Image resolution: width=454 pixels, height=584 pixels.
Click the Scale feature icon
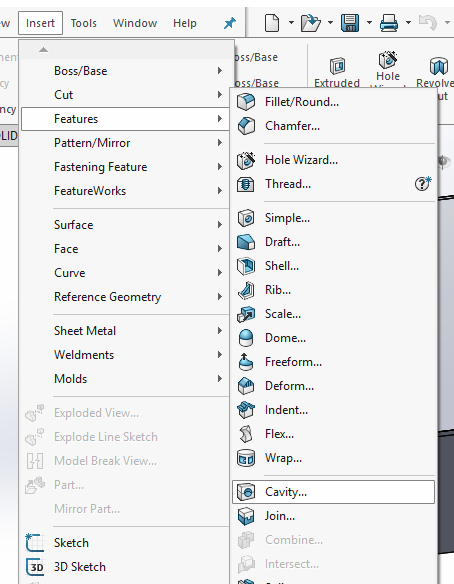[x=246, y=314]
